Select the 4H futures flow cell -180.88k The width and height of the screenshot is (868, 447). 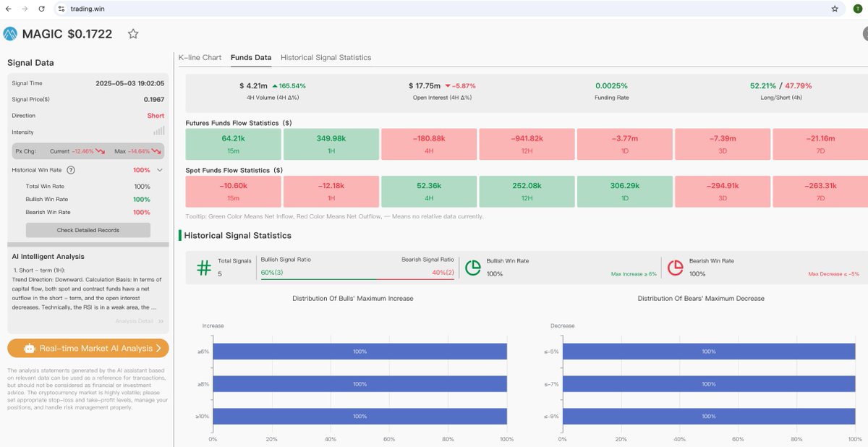click(x=429, y=144)
